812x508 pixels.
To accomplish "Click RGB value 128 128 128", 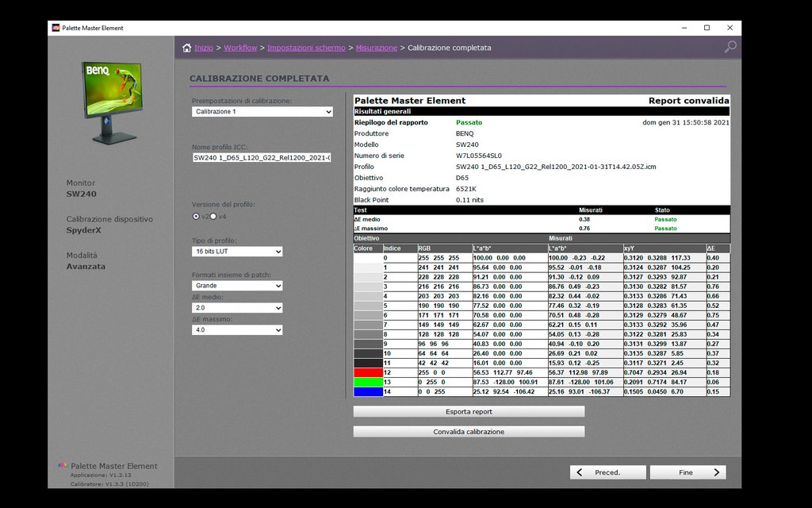I will [x=439, y=334].
